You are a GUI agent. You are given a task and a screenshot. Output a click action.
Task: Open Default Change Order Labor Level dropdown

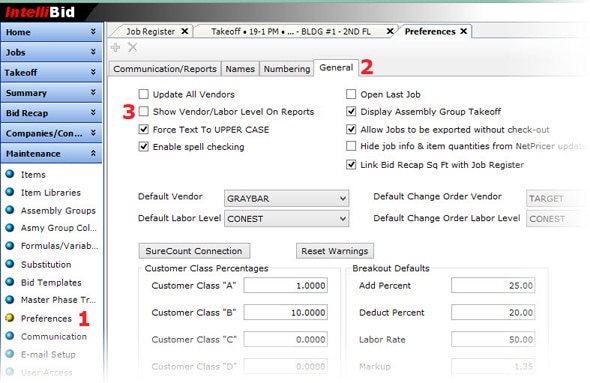(x=558, y=219)
